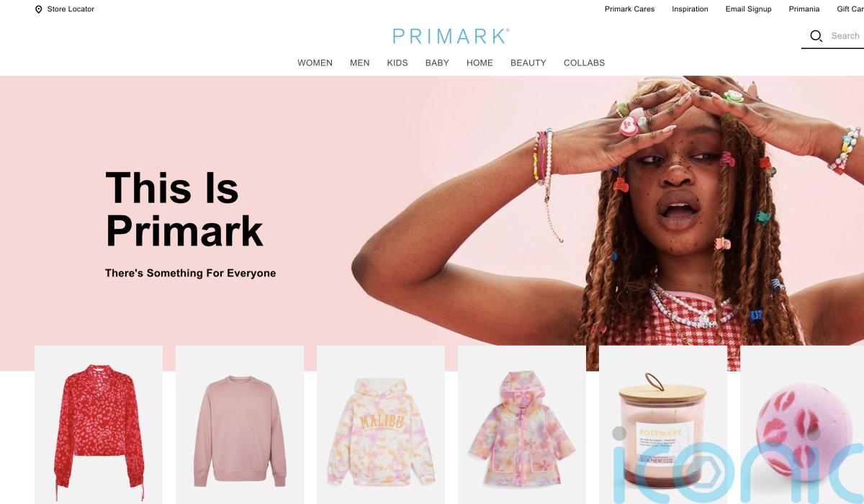864x504 pixels.
Task: Select the pink sweatshirt product thumbnail
Action: 240,425
